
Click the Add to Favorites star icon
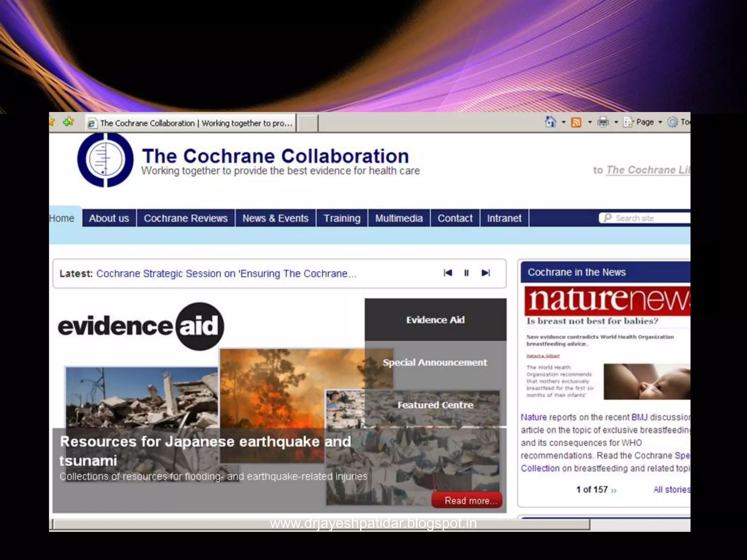(x=68, y=122)
